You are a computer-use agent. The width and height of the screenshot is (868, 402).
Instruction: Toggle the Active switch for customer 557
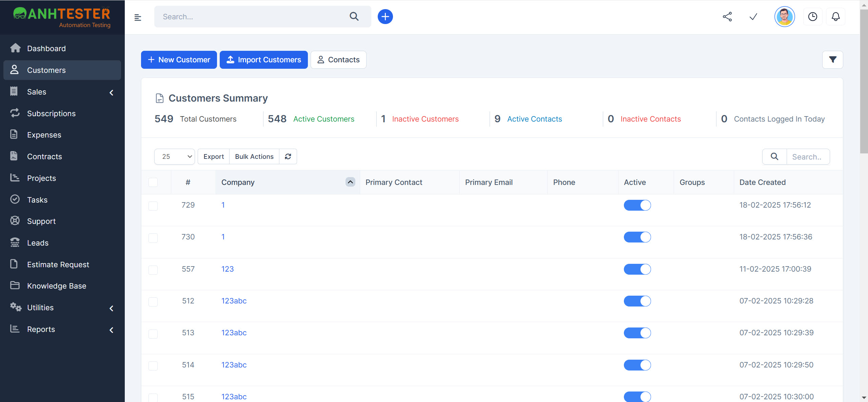coord(637,269)
